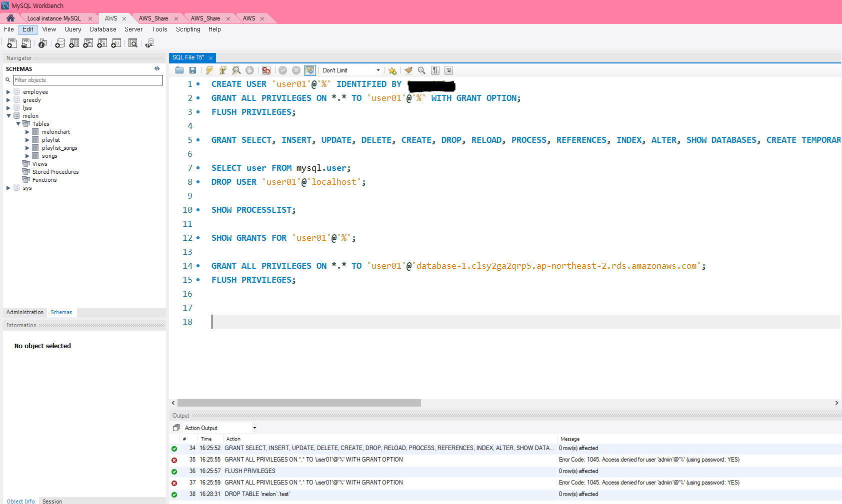Image resolution: width=842 pixels, height=504 pixels.
Task: Toggle auto-commit mode
Action: 310,70
